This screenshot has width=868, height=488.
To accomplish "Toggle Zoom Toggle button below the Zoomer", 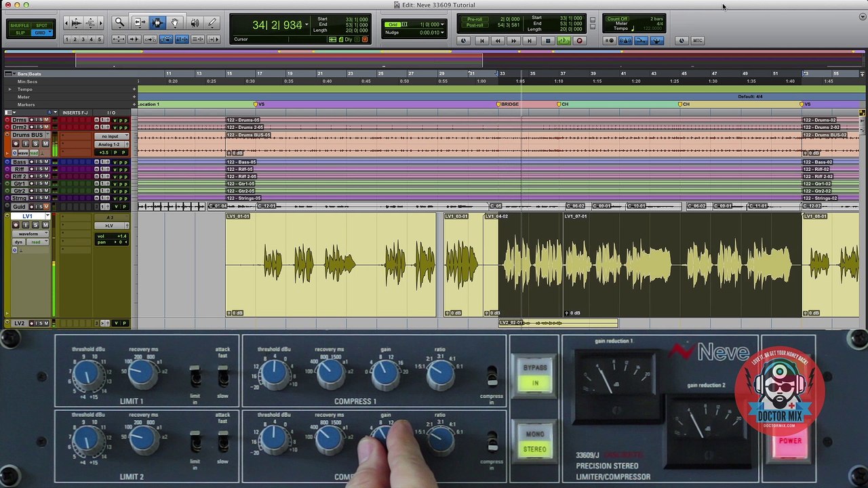I will [x=119, y=40].
